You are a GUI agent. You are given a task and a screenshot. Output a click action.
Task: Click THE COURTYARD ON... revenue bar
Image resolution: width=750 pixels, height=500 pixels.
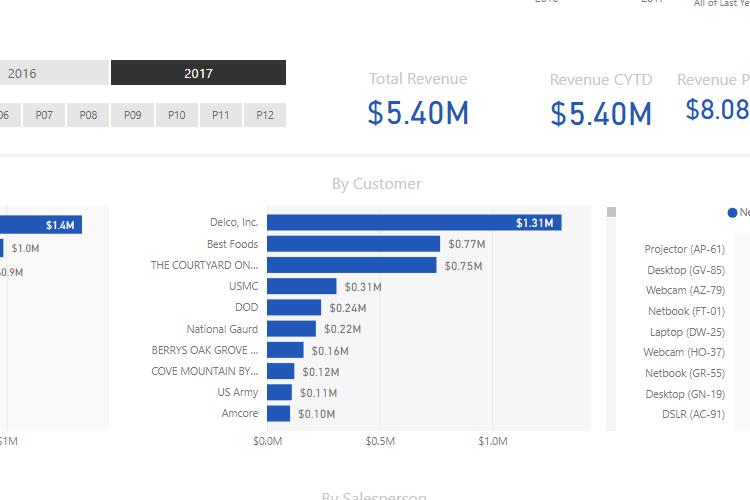[352, 265]
